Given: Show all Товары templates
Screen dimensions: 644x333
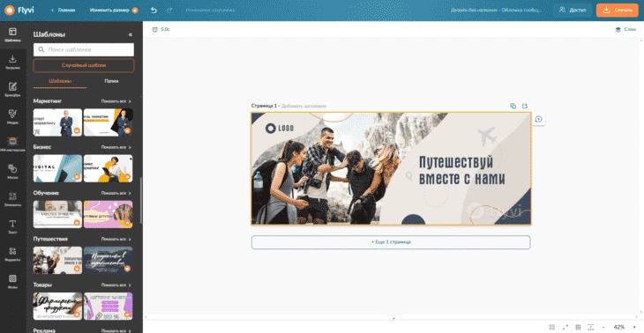Looking at the screenshot, I should (116, 285).
